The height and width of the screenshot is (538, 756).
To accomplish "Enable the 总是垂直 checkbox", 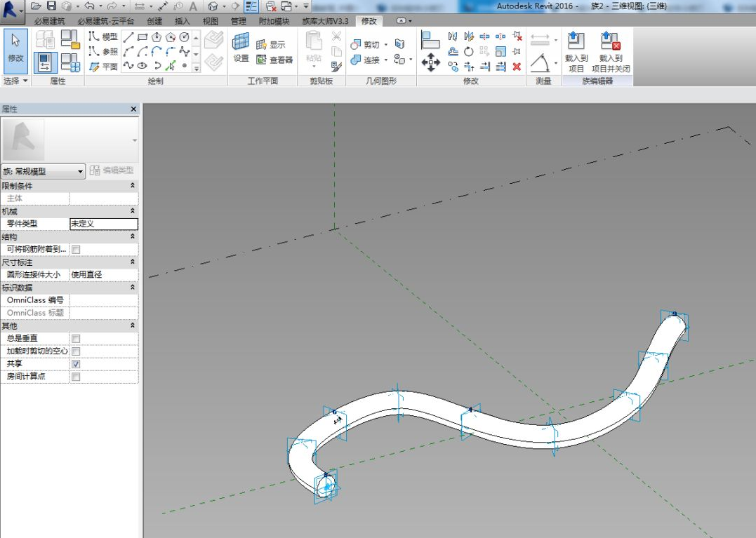I will (76, 339).
